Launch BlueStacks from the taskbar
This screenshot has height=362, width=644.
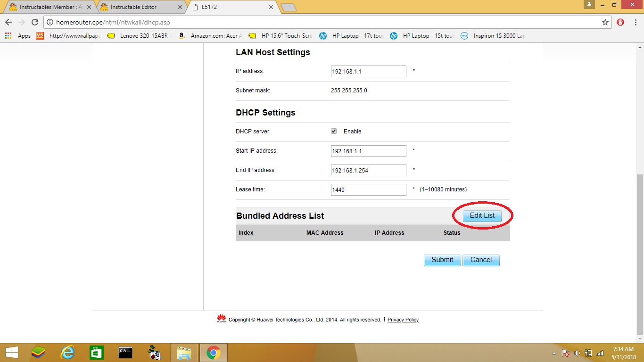pos(39,353)
